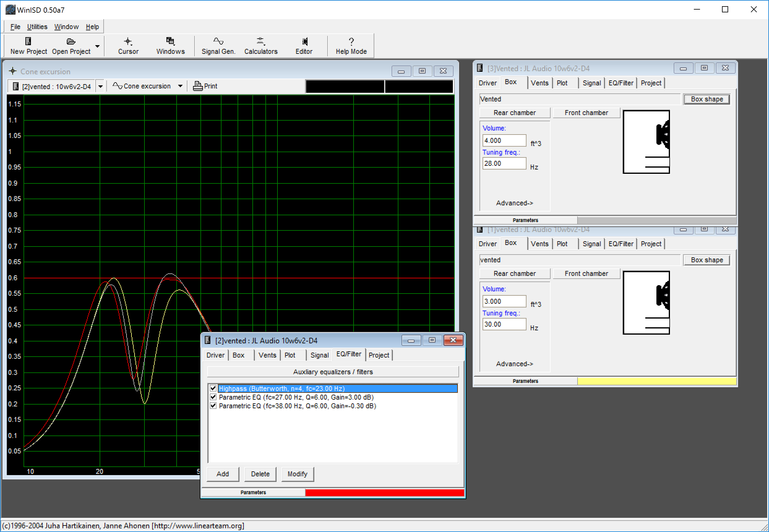This screenshot has height=532, width=769.
Task: Click the Open Project folder icon
Action: (x=71, y=41)
